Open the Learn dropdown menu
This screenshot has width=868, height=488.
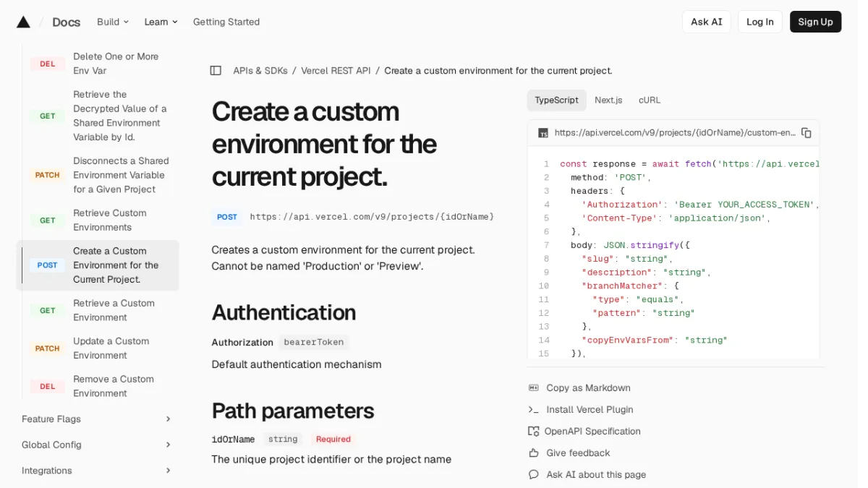pos(161,22)
